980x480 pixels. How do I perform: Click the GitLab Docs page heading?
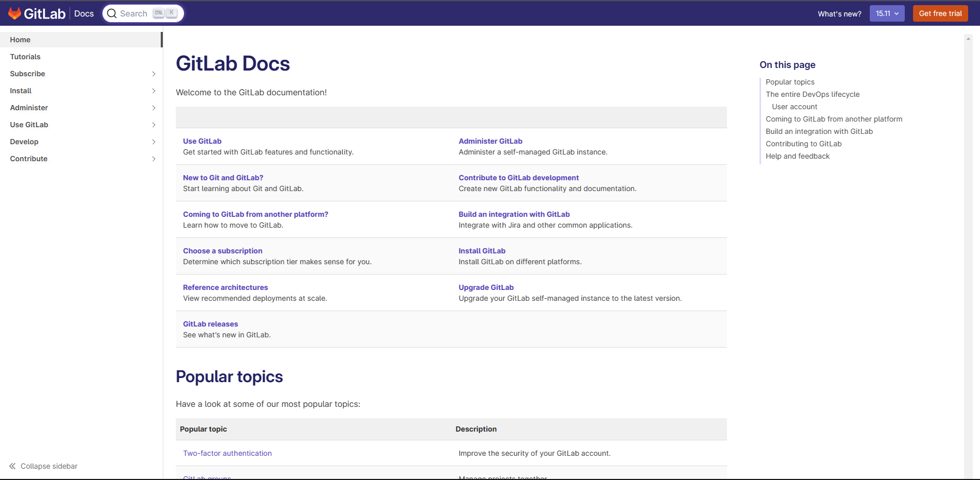click(233, 63)
